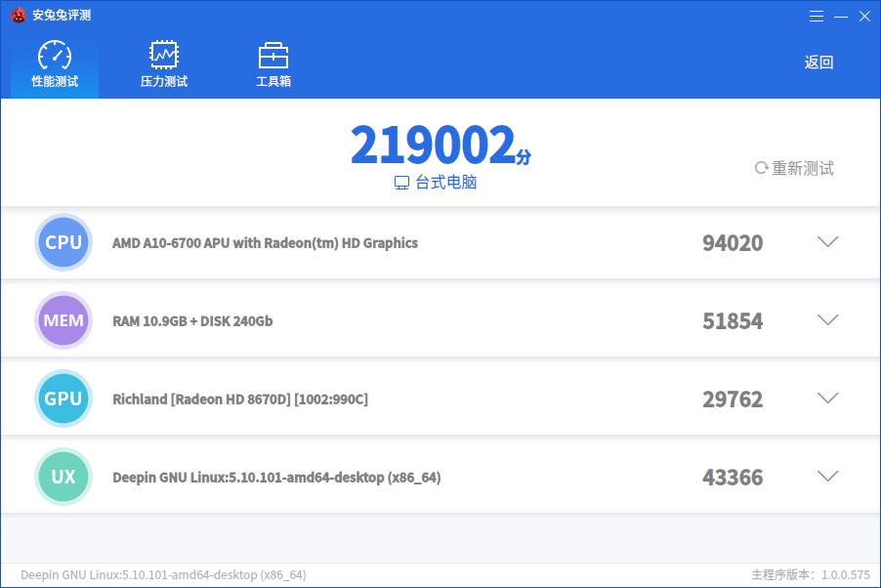
Task: Expand the CPU score details
Action: coord(828,242)
